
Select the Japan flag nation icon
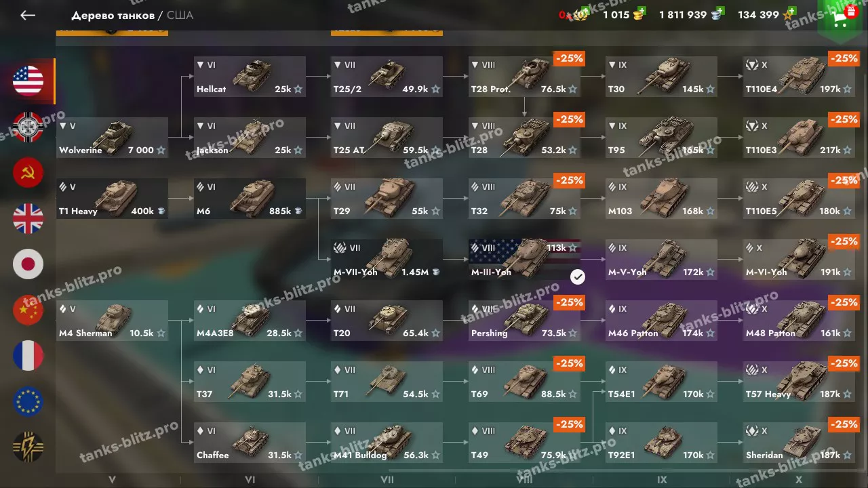tap(28, 264)
